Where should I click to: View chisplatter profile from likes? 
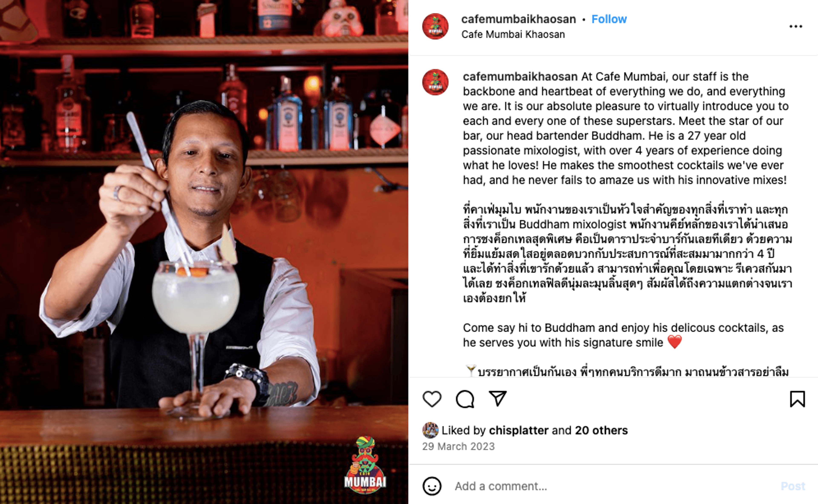pyautogui.click(x=518, y=430)
